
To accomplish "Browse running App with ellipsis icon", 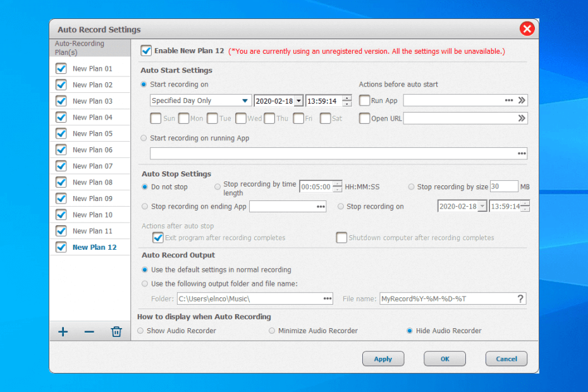I will point(522,154).
